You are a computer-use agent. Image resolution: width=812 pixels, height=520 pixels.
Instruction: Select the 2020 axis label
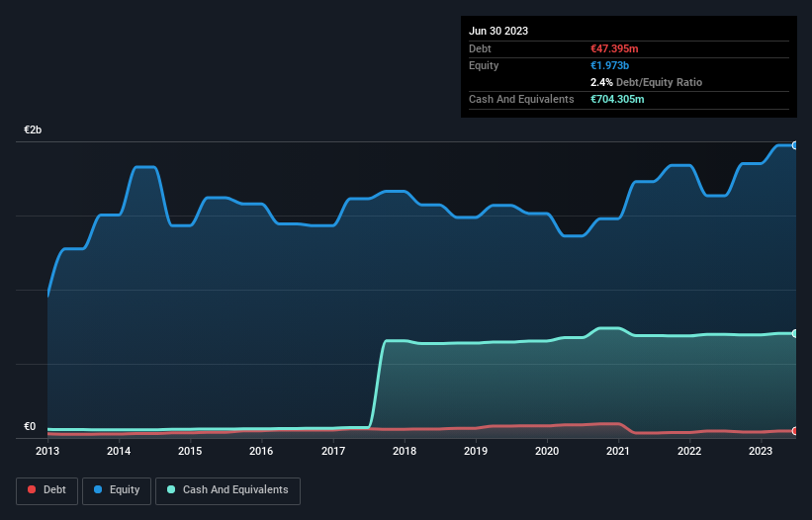547,451
